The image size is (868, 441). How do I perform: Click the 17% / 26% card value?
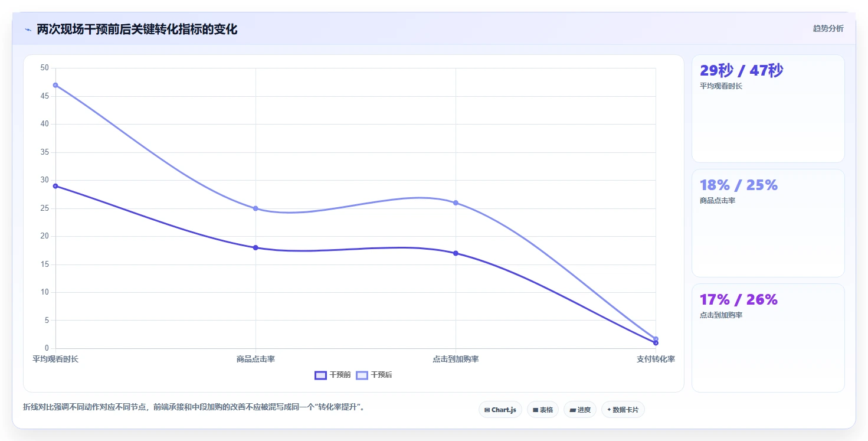pos(739,300)
